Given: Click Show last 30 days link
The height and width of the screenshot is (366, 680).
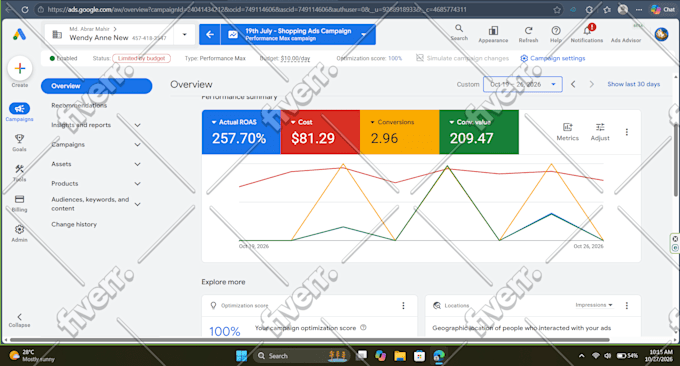Looking at the screenshot, I should coord(634,84).
